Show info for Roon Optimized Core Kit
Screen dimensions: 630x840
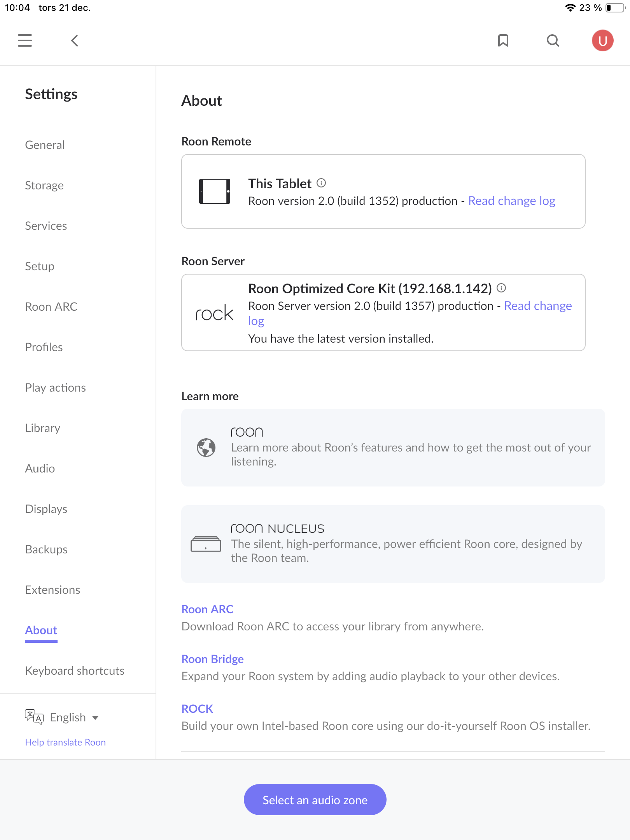(501, 288)
